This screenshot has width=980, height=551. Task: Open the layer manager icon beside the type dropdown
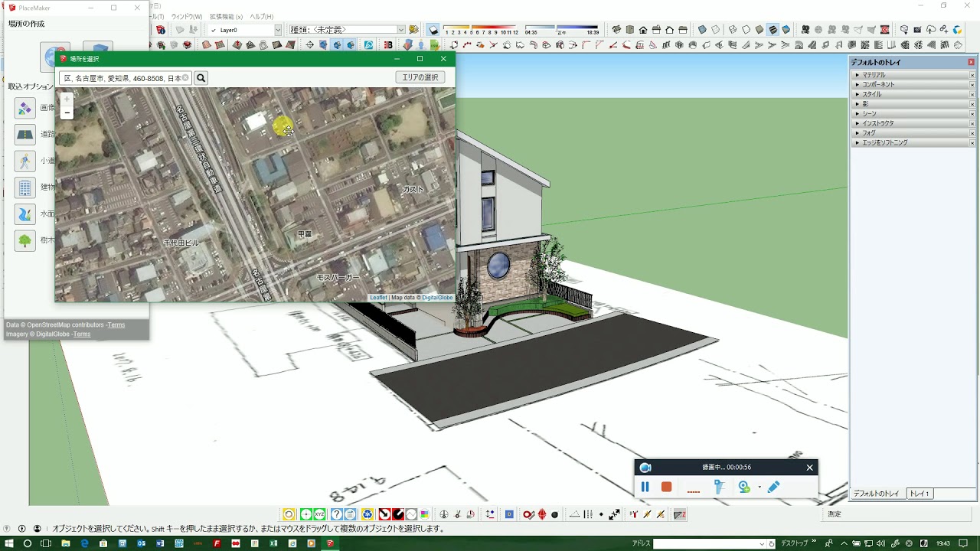413,30
